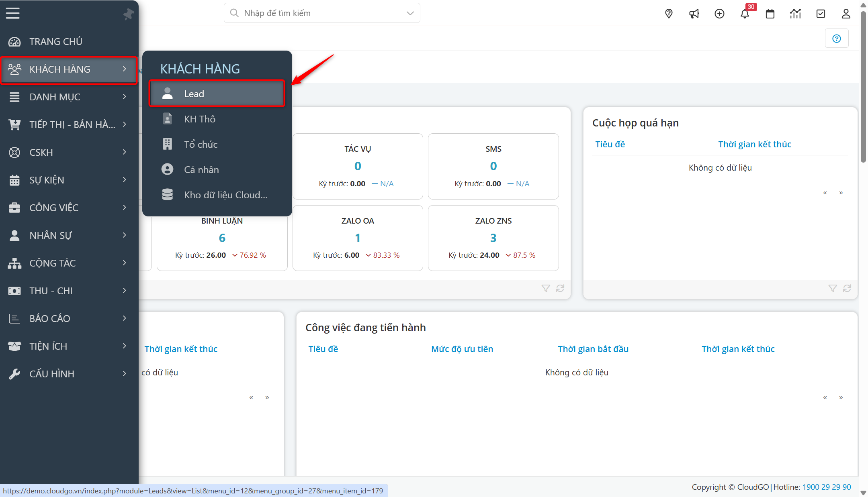Expand the DANH MỤC menu chevron
The image size is (868, 497).
pyautogui.click(x=124, y=97)
